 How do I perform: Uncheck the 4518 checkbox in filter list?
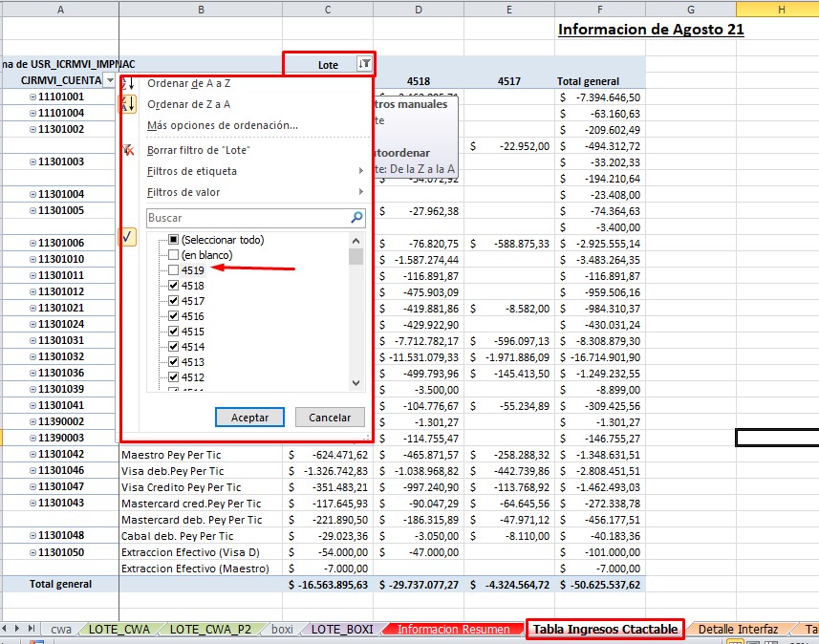173,286
